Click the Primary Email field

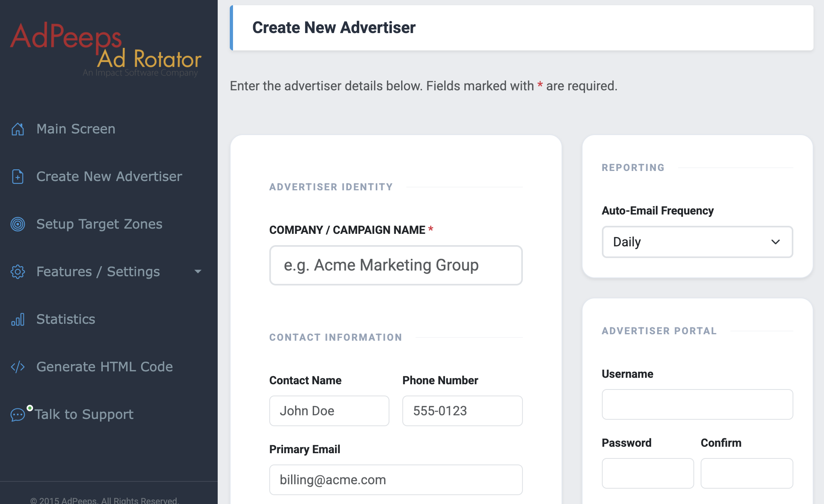[395, 480]
